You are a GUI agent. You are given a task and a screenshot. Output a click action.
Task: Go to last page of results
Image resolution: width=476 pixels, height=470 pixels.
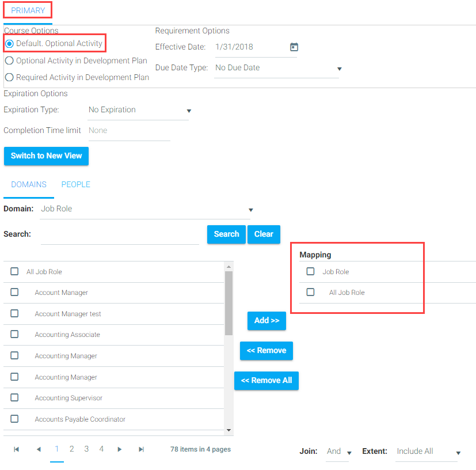[x=141, y=449]
